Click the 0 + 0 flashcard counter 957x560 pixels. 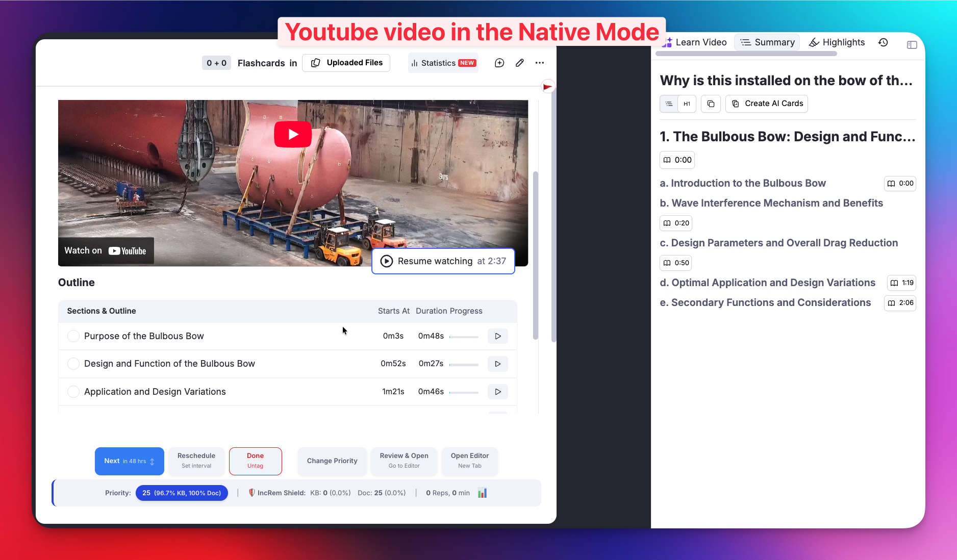[216, 63]
